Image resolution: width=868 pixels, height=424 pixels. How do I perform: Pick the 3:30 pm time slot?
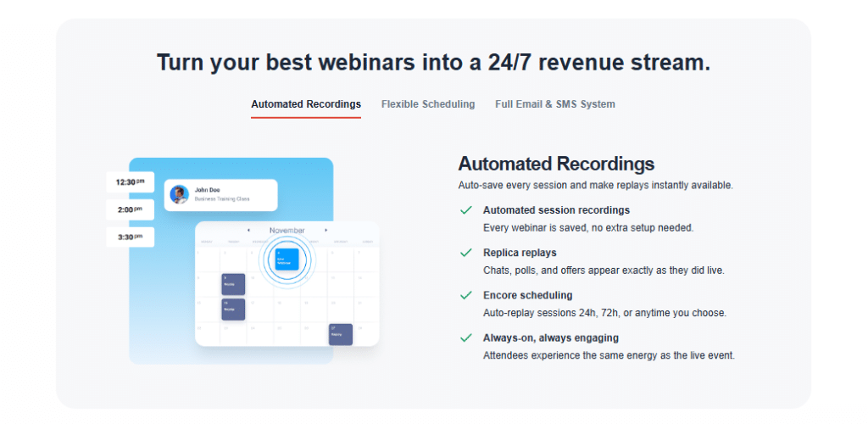[x=130, y=237]
